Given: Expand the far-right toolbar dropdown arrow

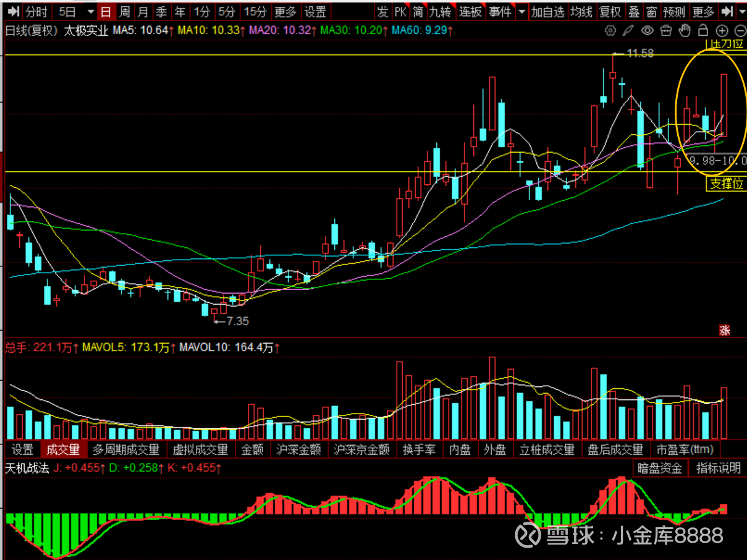Looking at the screenshot, I should pos(741,12).
